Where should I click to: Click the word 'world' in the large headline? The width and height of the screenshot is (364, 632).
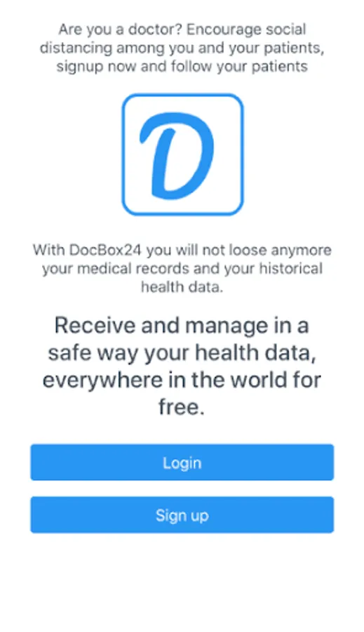click(253, 380)
